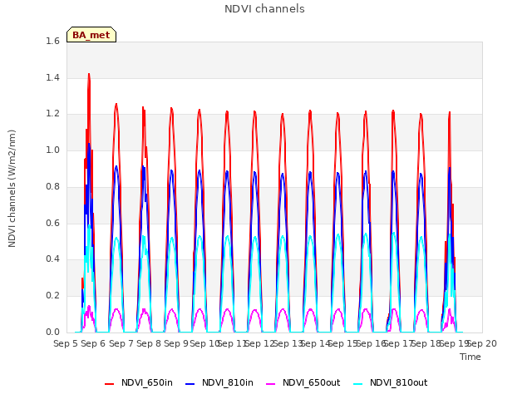Click the 'NDVI channels (W/m2/nm)' y-axis label
This screenshot has height=399, width=532.
pos(12,189)
